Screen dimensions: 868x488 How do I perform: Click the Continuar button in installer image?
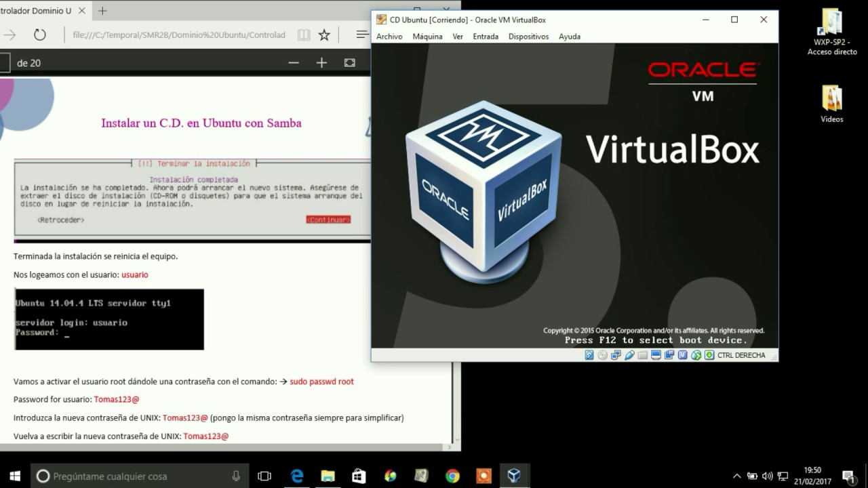pos(328,220)
